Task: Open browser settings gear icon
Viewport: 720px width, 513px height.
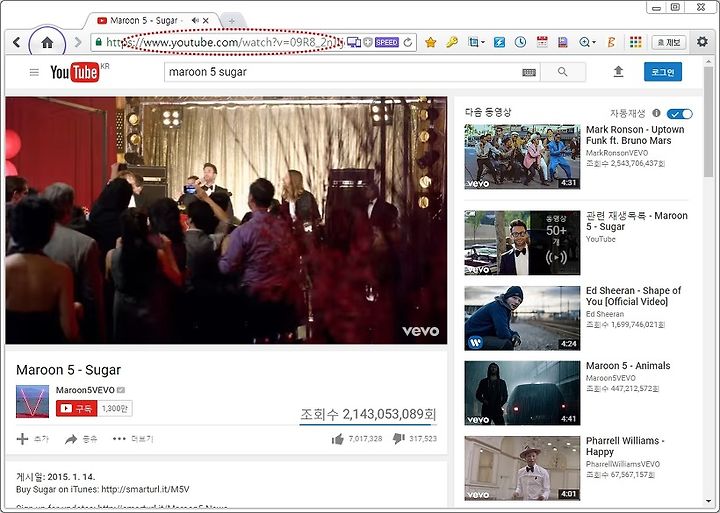Action: click(x=702, y=42)
